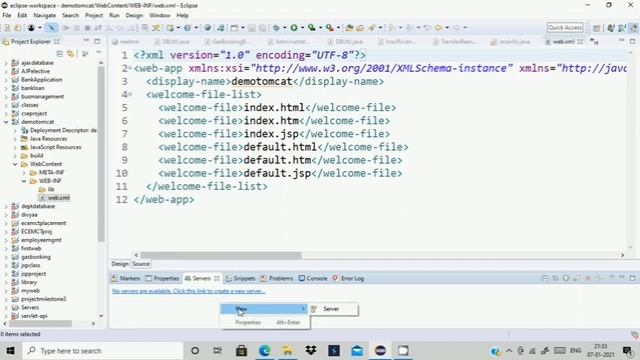The image size is (640, 360).
Task: Show the Error Log tab
Action: [348, 278]
